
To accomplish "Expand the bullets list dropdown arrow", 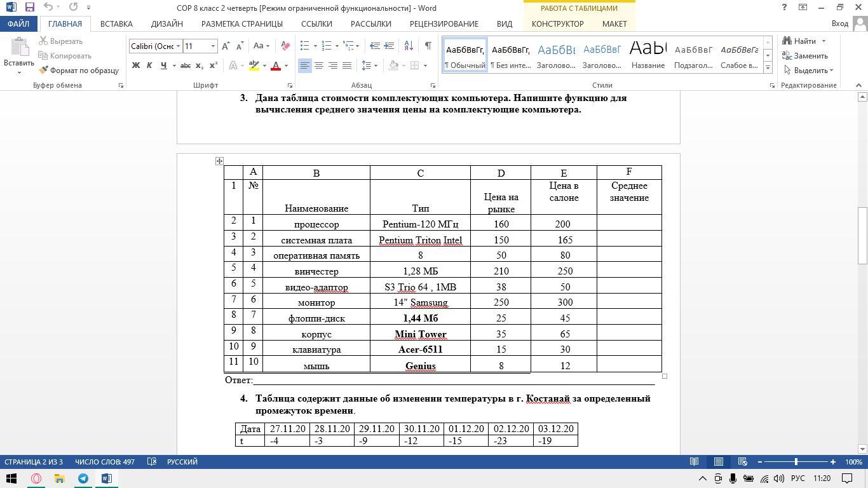I will pyautogui.click(x=315, y=46).
